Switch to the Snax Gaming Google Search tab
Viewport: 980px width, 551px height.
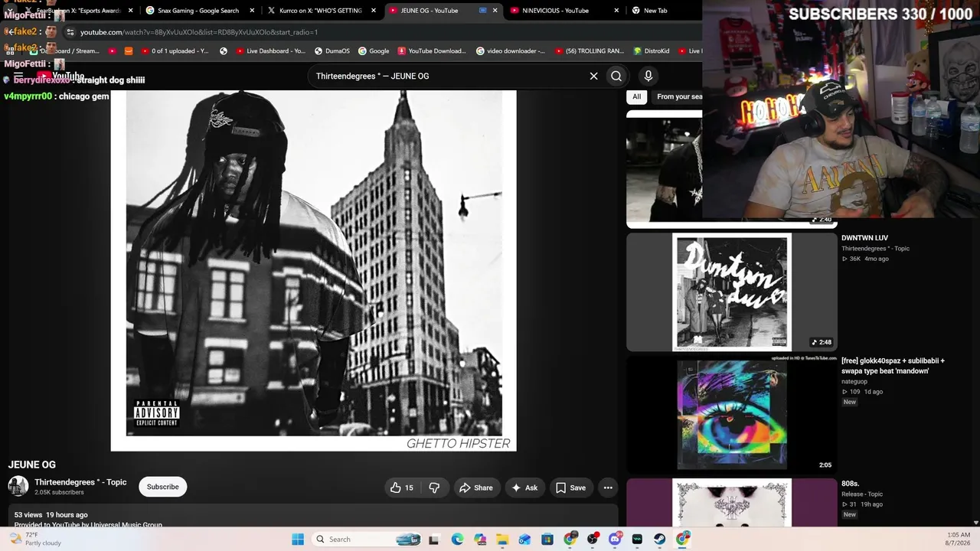(x=198, y=11)
